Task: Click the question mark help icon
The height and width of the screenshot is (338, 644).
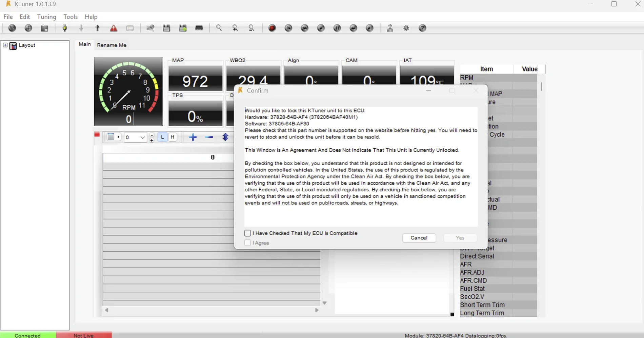Action: coord(422,28)
